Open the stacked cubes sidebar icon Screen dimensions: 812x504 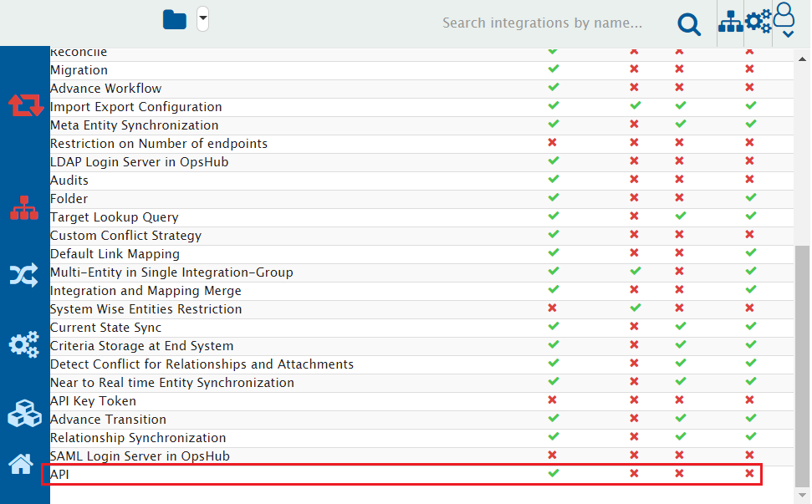(x=23, y=413)
